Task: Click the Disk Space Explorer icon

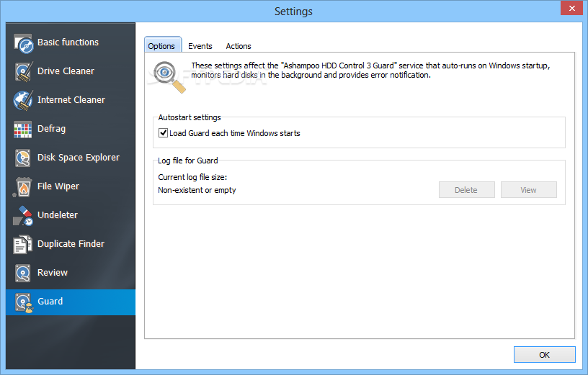Action: click(x=23, y=158)
